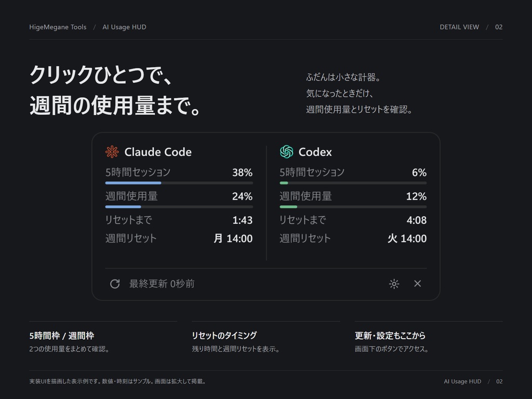This screenshot has width=532, height=399.
Task: Click the ふだんは小さな計器。 text line
Action: [343, 77]
